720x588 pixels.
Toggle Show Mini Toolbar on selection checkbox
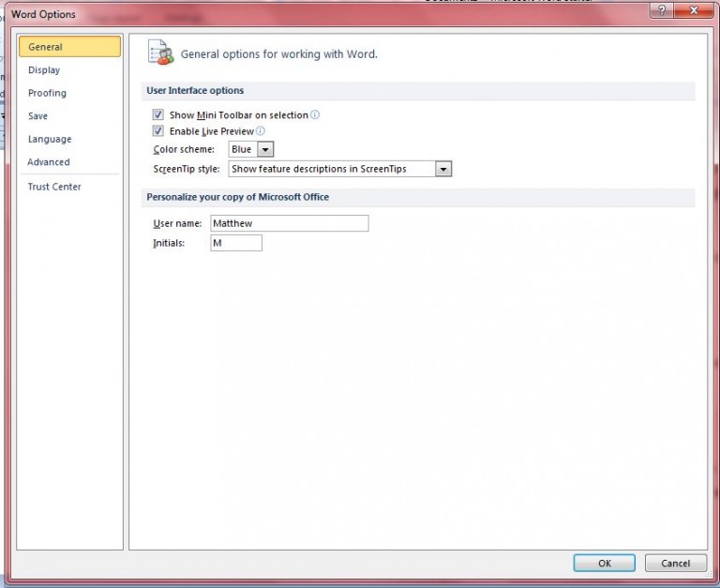point(158,114)
